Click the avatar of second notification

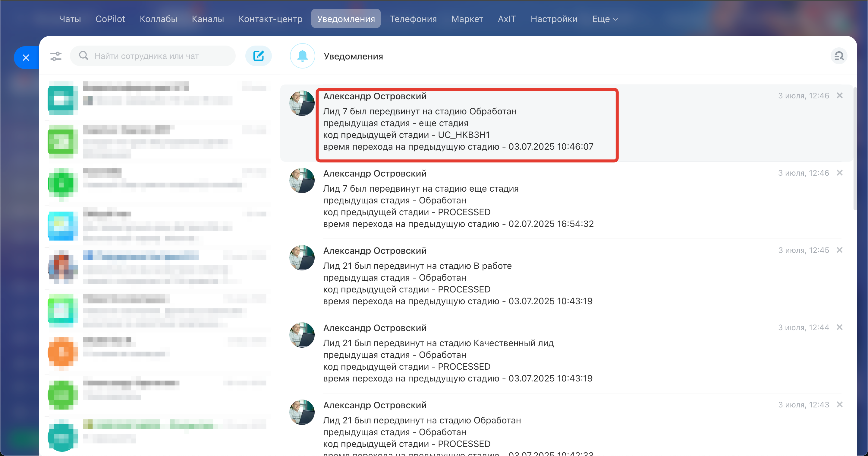pos(302,180)
